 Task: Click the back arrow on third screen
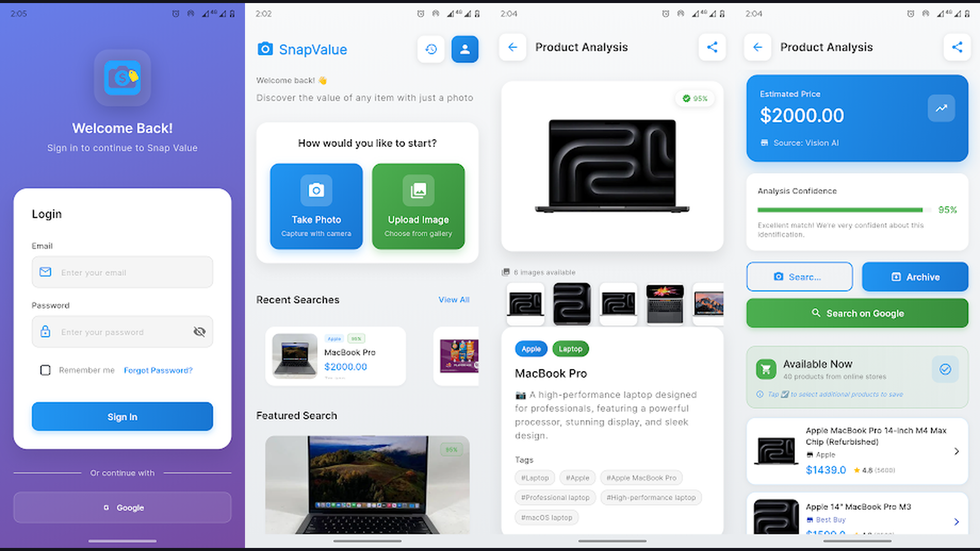pyautogui.click(x=512, y=47)
